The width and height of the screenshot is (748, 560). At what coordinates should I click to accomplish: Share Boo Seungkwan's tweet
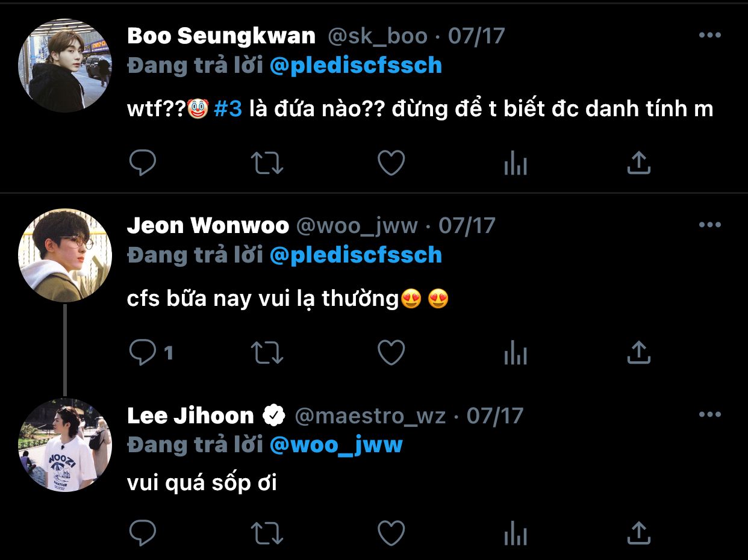pos(639,163)
